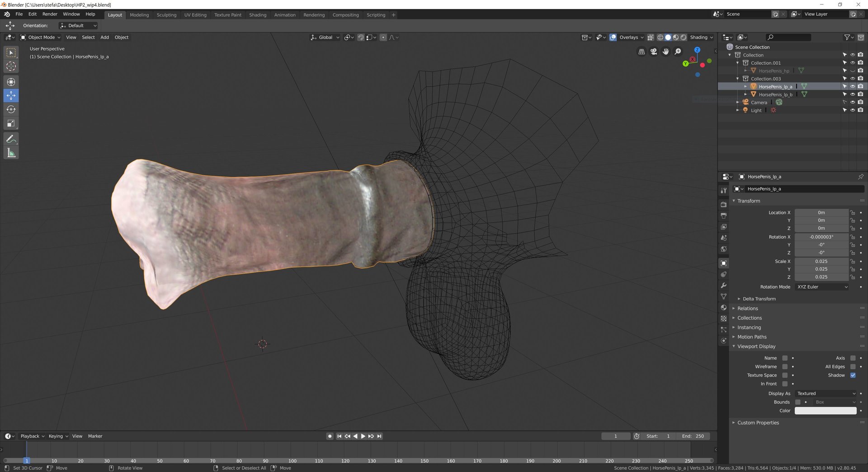The image size is (868, 472).
Task: Select the Rotate tool in toolbar
Action: coord(11,109)
